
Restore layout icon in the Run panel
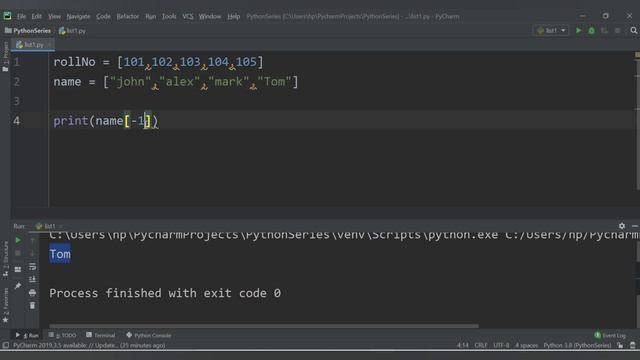(x=18, y=269)
